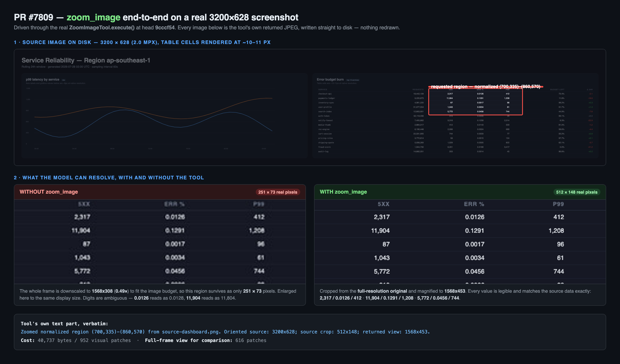Click the "WITH zoom_image" panel header
This screenshot has width=620, height=364.
460,192
